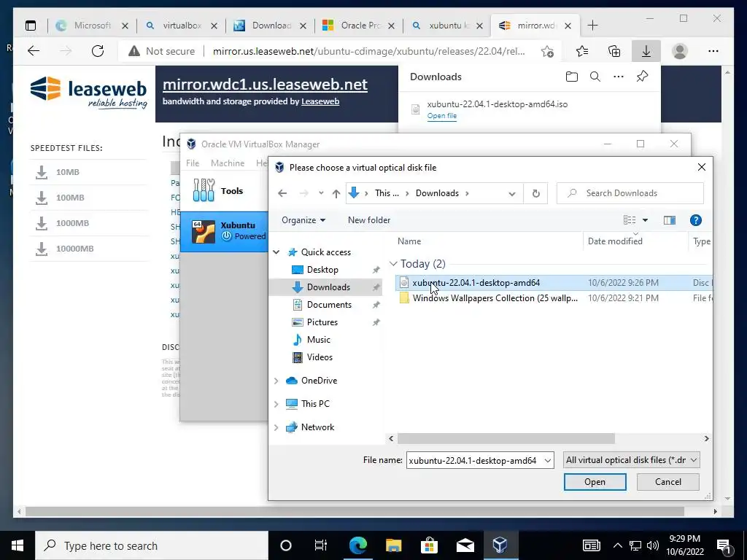Click the New folder button

click(369, 220)
